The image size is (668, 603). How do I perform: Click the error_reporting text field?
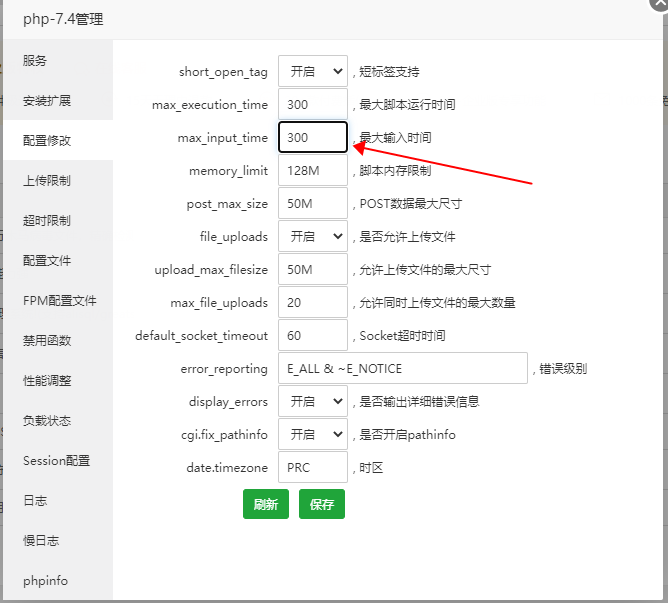[402, 369]
